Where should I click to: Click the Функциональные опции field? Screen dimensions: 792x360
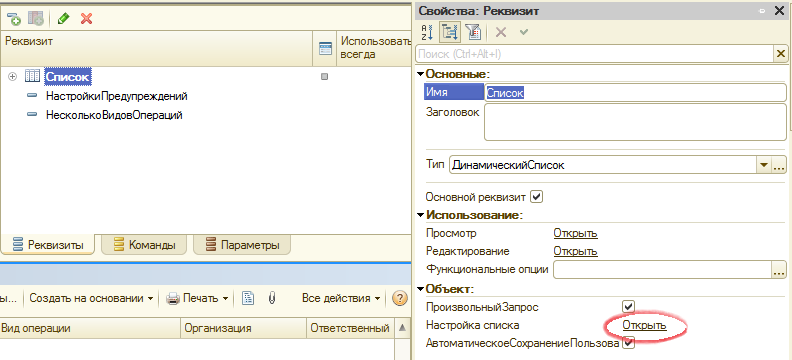click(662, 270)
